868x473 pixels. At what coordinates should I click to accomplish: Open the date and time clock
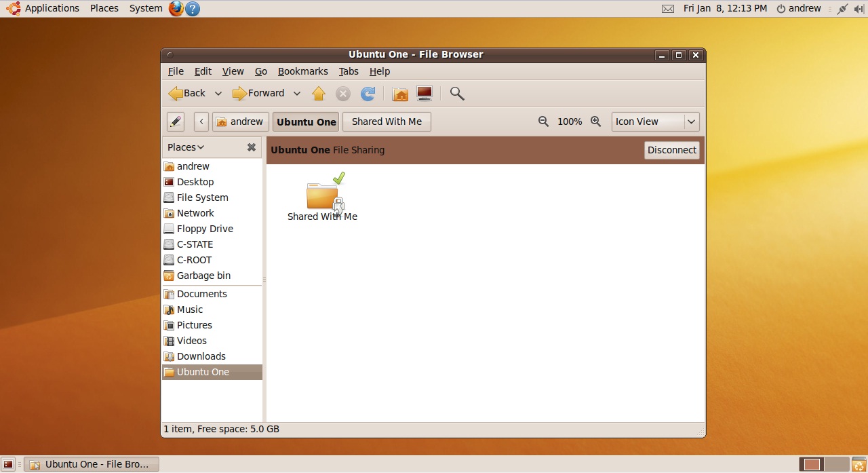point(725,9)
